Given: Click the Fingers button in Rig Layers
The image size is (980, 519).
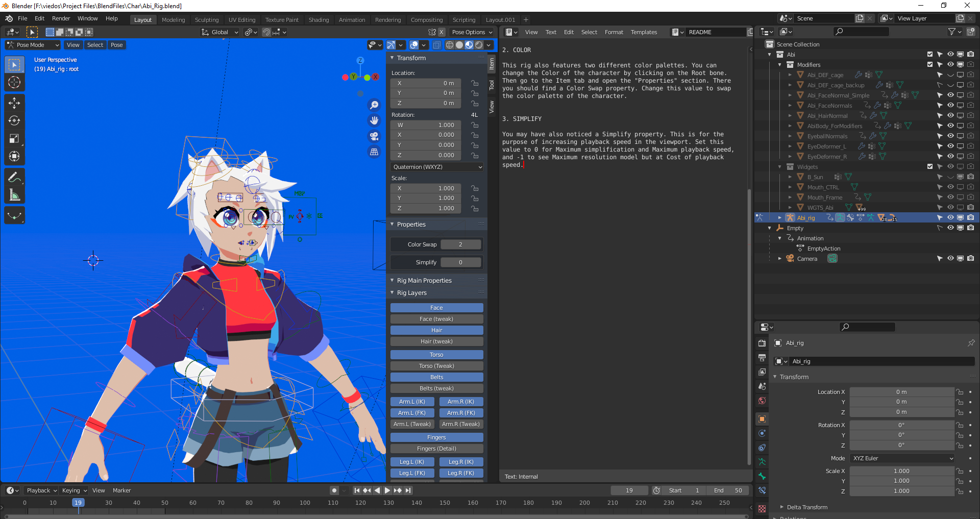Looking at the screenshot, I should [436, 437].
